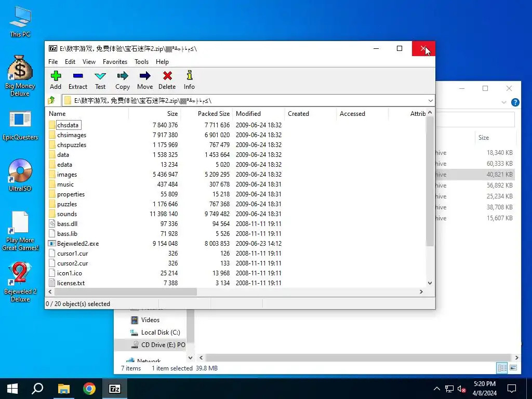Switch Explorer to large icons view
The image size is (532, 399).
click(513, 368)
